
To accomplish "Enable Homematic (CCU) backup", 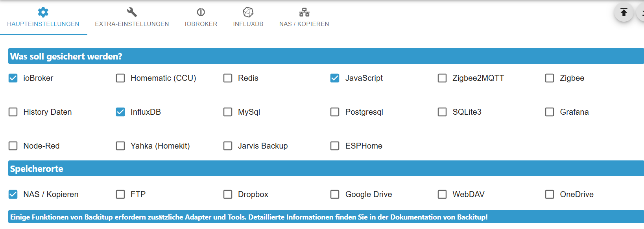I will [x=120, y=78].
